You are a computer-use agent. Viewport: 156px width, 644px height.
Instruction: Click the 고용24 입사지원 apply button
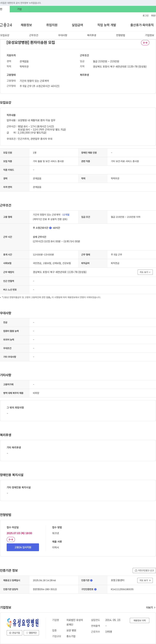tap(23, 547)
